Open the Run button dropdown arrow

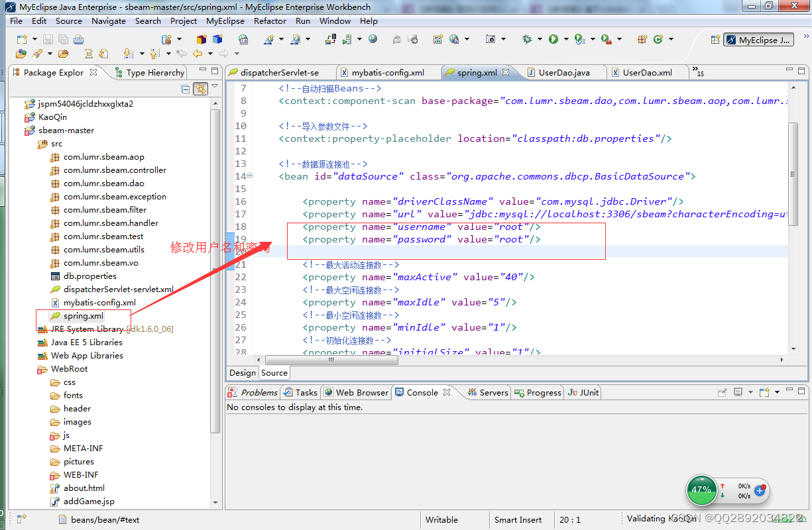[565, 40]
